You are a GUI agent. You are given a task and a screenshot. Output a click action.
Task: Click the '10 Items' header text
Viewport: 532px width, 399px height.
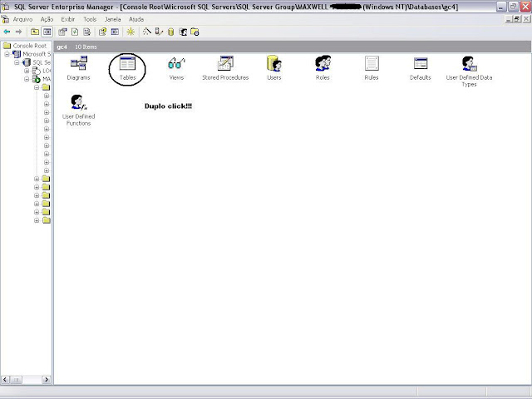tap(86, 47)
